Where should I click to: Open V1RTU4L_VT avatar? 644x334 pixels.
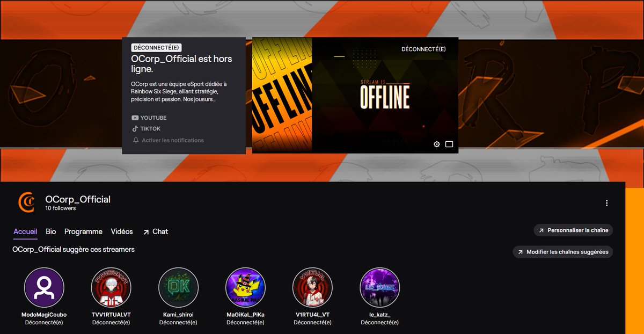pyautogui.click(x=312, y=287)
